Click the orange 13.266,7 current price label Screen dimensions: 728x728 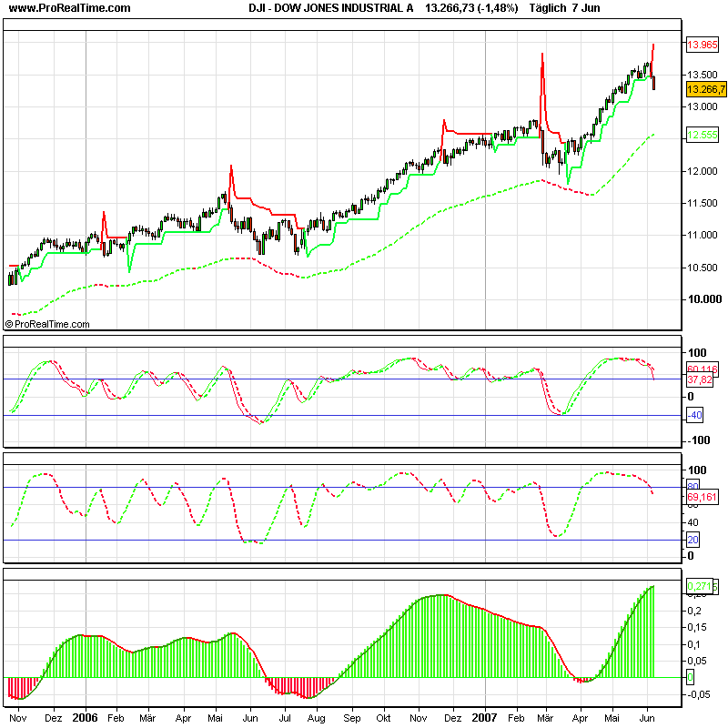pos(706,89)
